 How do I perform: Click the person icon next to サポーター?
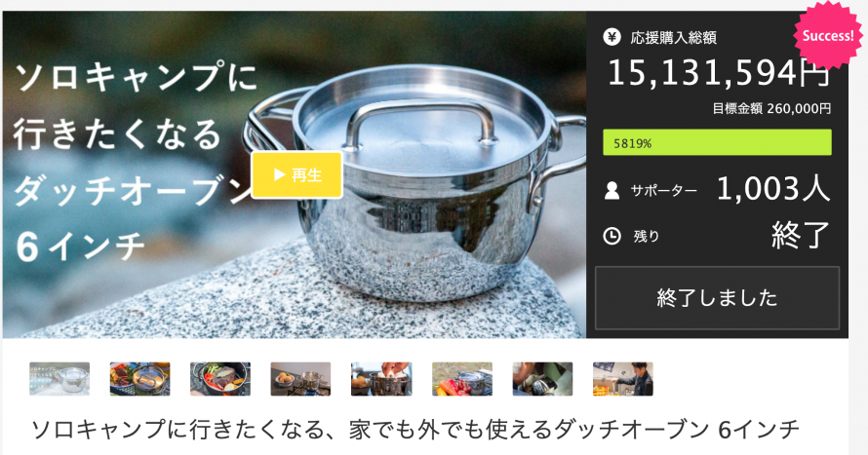click(x=612, y=191)
